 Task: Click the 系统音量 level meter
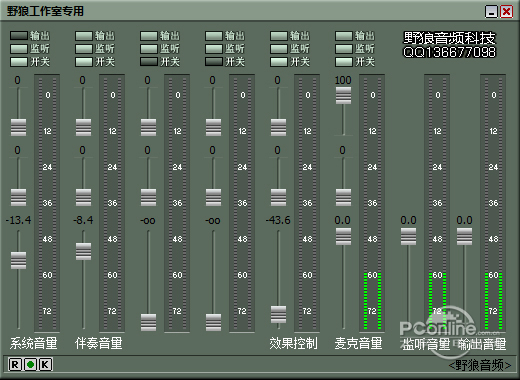(x=47, y=203)
